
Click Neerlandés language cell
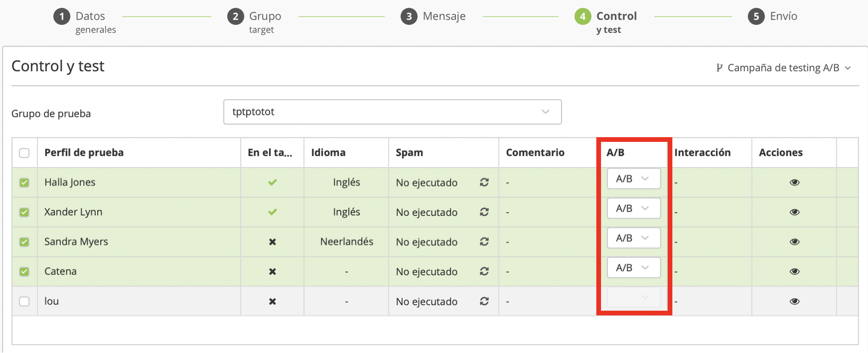(x=346, y=242)
